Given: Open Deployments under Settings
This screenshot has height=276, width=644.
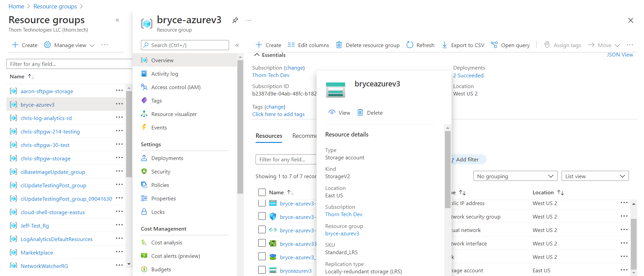Looking at the screenshot, I should click(167, 158).
